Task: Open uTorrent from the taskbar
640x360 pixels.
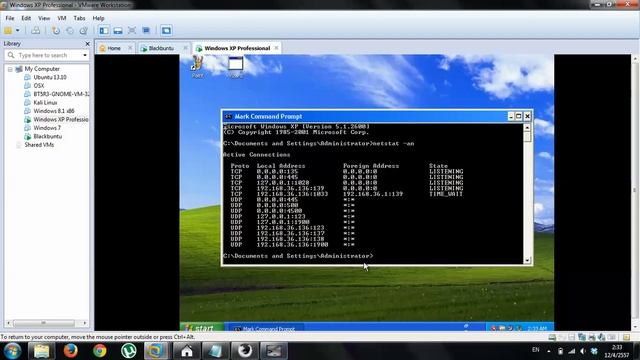Action: 129,351
